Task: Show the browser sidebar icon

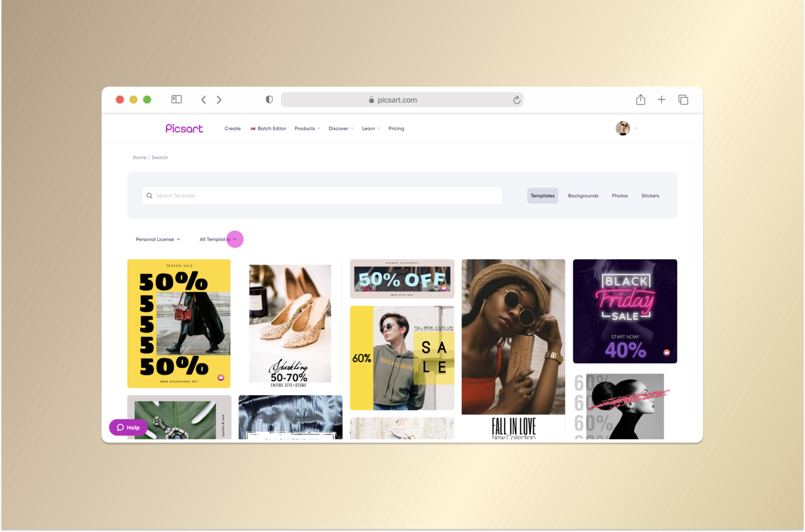Action: click(177, 99)
